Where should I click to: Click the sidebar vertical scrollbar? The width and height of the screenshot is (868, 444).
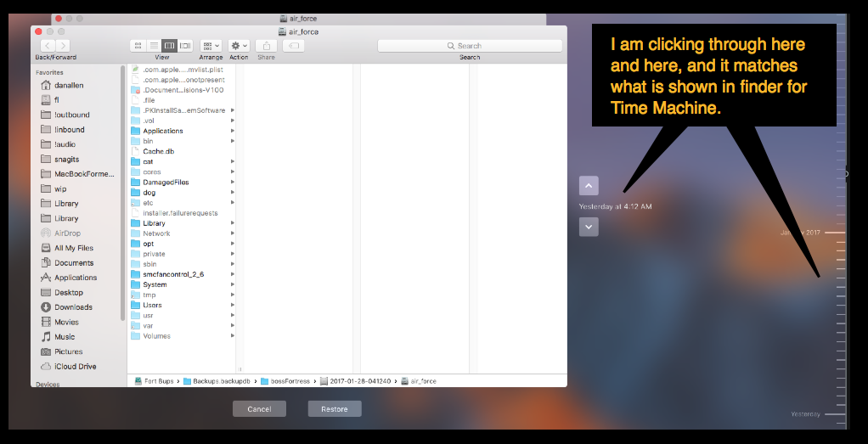click(x=122, y=193)
